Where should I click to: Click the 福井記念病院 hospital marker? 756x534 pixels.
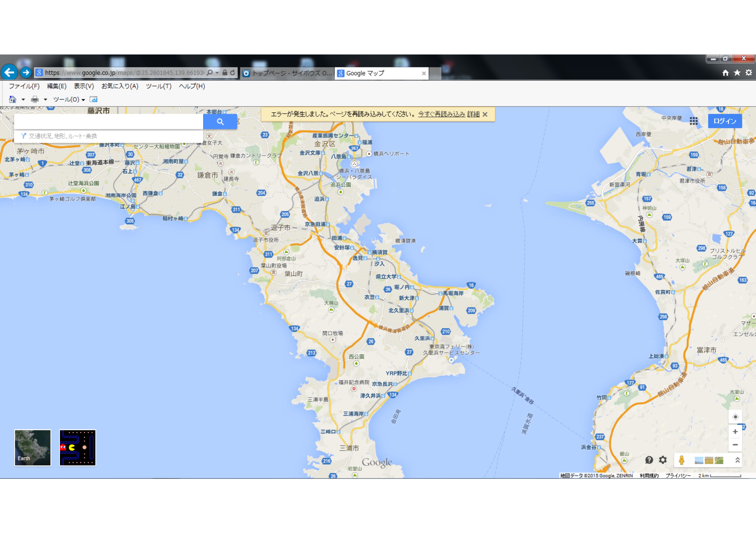coord(354,389)
